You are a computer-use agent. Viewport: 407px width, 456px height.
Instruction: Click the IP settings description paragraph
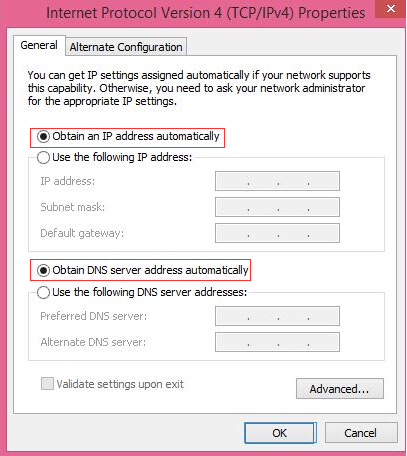click(x=199, y=88)
